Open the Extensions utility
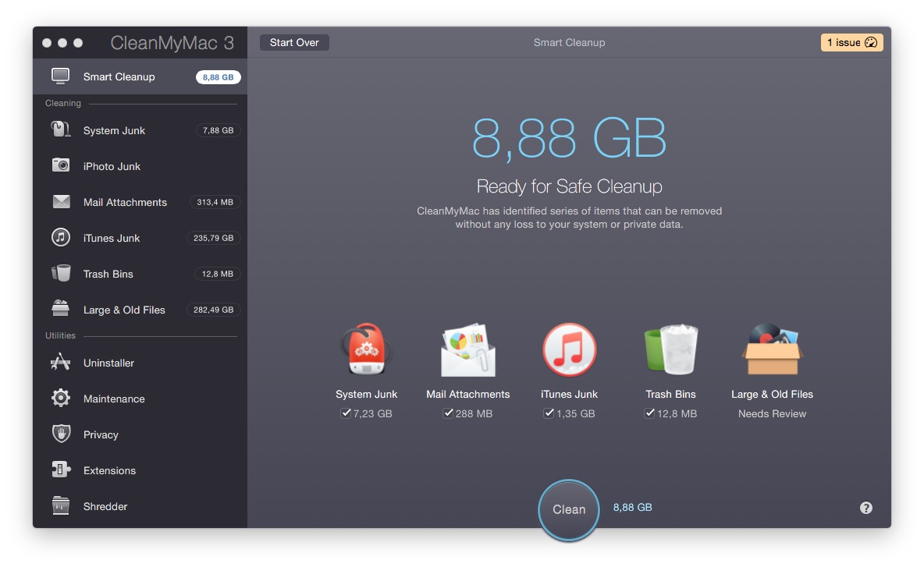This screenshot has height=567, width=924. [x=140, y=470]
